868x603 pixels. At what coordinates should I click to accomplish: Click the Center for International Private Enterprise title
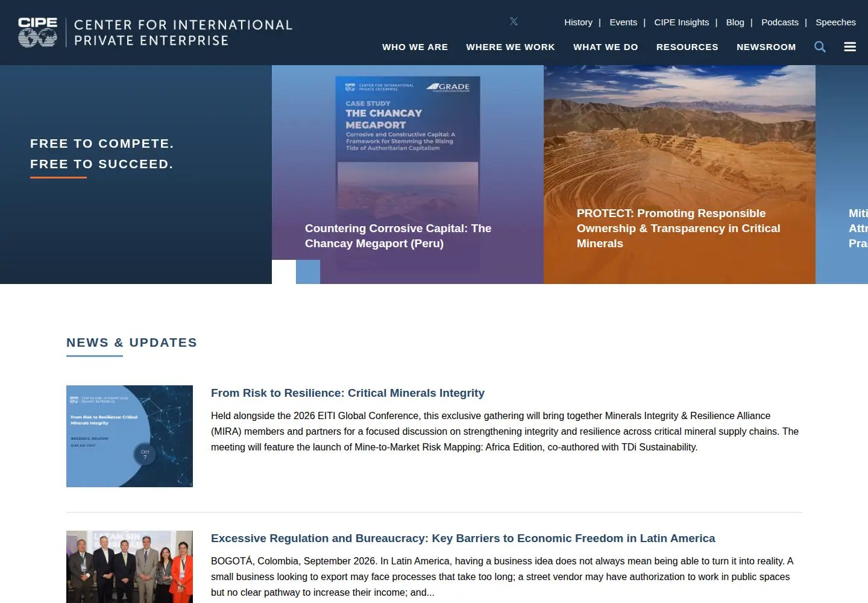183,33
